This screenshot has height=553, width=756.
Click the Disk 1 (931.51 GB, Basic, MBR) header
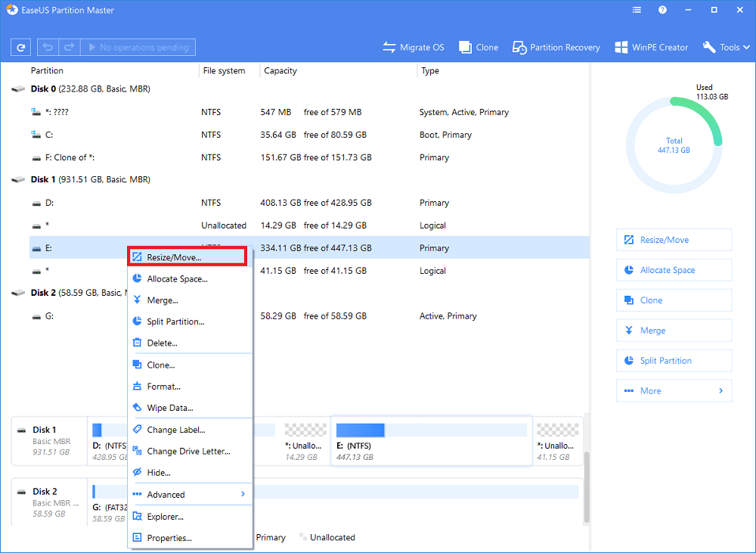click(x=91, y=179)
